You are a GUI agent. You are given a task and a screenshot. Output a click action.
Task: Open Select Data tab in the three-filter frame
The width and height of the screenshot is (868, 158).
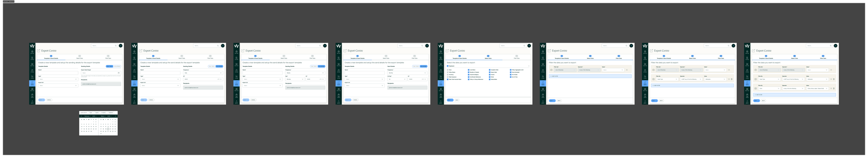tap(794, 57)
